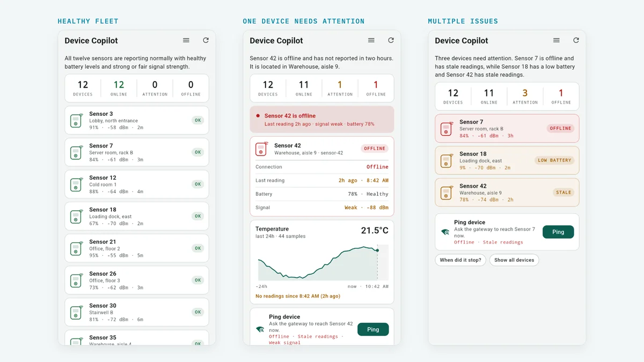
Task: Click 1 Attention stat in middle panel
Action: [340, 88]
